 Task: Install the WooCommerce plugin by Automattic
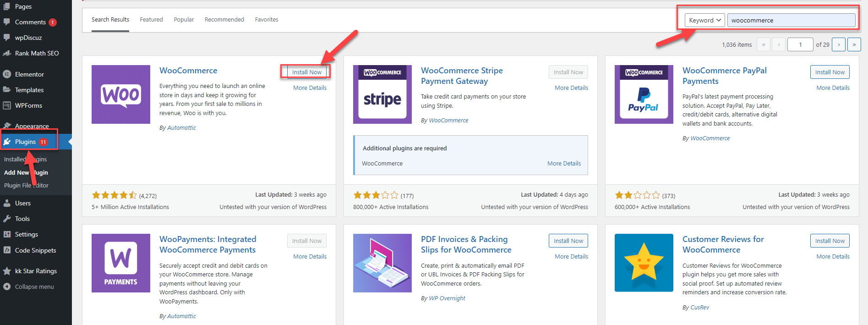coord(307,72)
